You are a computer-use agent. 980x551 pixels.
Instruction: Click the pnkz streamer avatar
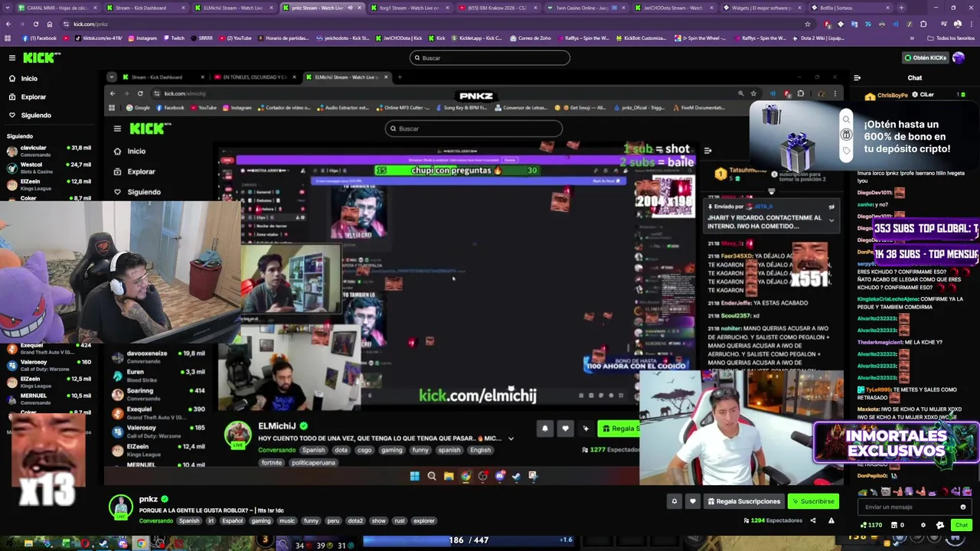click(x=120, y=507)
